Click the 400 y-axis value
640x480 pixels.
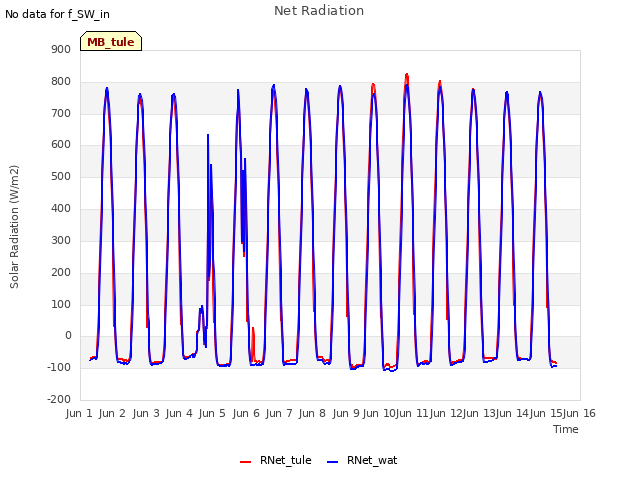tap(61, 208)
